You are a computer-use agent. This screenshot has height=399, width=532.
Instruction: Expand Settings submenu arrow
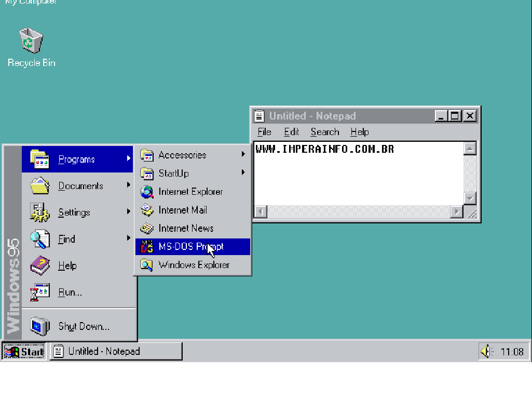[x=129, y=211]
